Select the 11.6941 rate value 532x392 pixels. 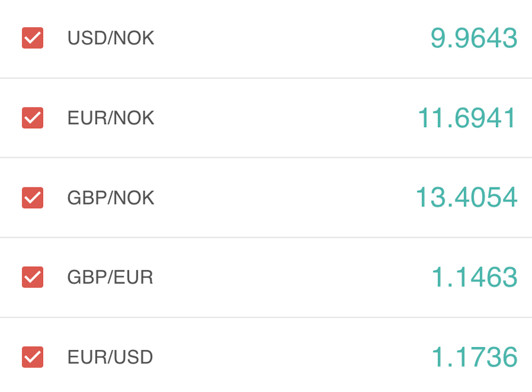point(467,118)
